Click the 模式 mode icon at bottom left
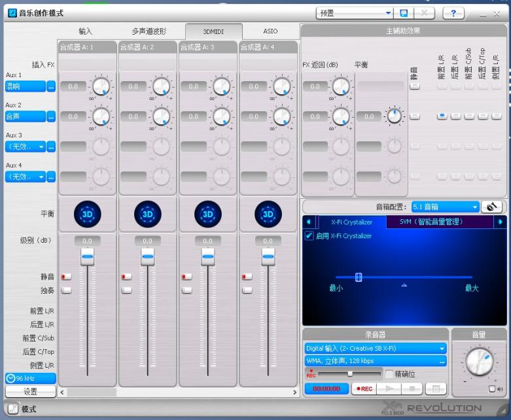Viewport: 511px width, 420px height. click(x=12, y=409)
